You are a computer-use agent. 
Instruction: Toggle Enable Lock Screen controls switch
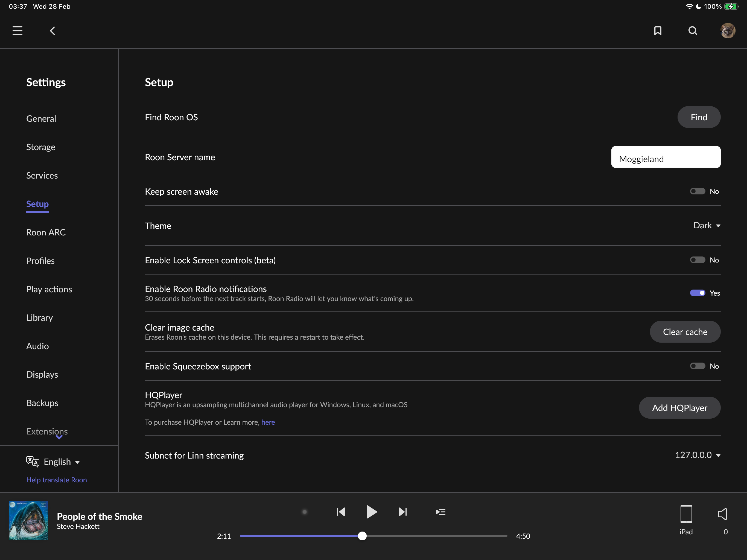point(697,260)
